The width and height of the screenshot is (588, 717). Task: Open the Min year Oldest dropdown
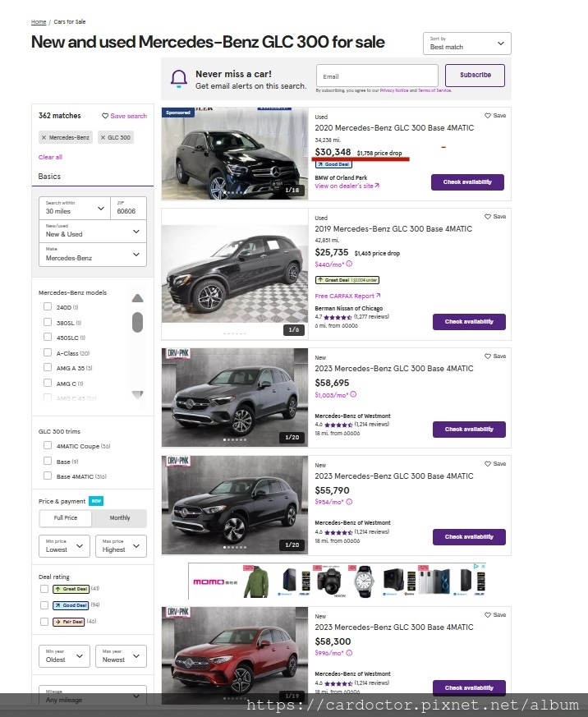pos(65,656)
